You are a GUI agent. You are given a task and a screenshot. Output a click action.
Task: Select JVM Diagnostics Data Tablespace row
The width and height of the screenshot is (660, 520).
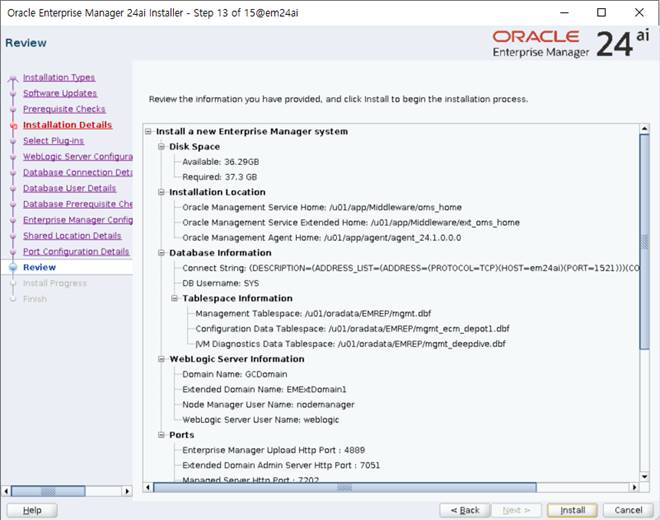[x=350, y=344]
